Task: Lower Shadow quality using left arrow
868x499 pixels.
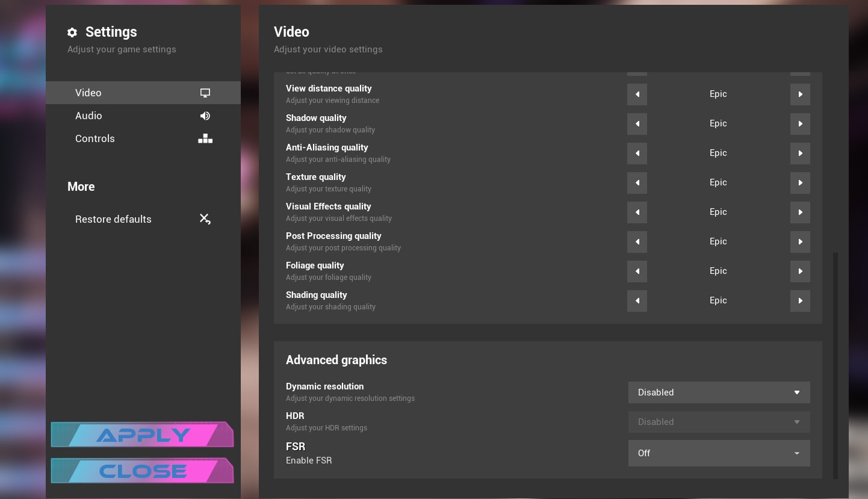Action: click(x=637, y=123)
